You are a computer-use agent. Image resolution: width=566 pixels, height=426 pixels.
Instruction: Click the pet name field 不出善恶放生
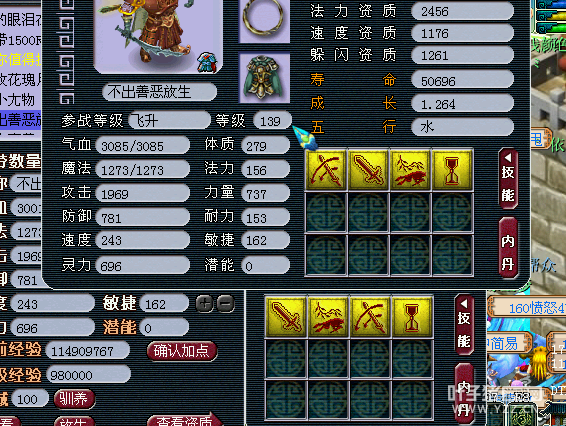tap(159, 92)
